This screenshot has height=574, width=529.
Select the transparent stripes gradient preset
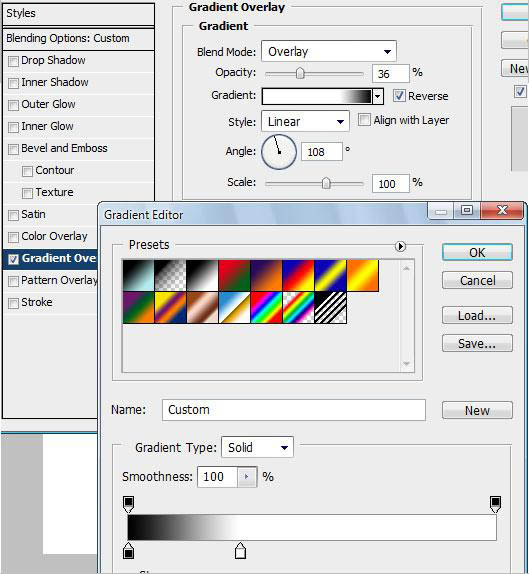coord(330,308)
